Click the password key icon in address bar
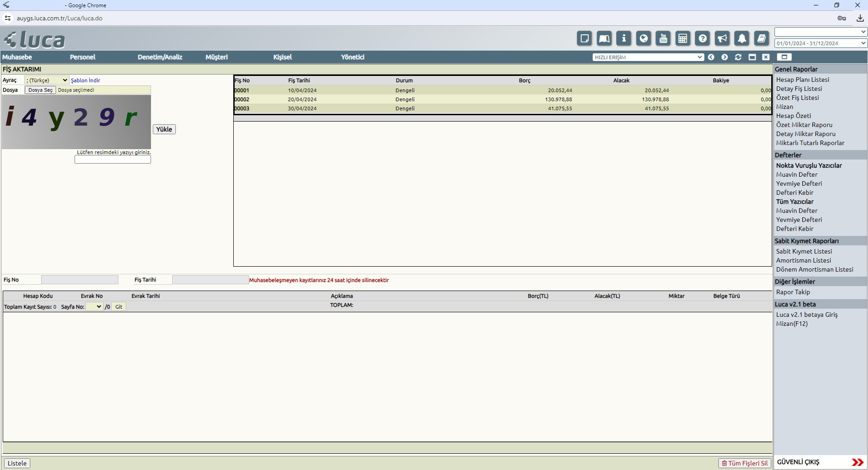This screenshot has height=470, width=868. click(x=842, y=18)
